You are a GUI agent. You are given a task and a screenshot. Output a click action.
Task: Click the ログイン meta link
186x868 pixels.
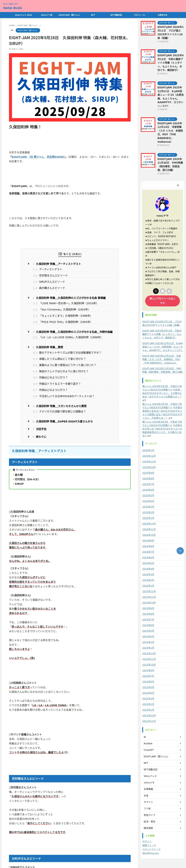[147, 841]
